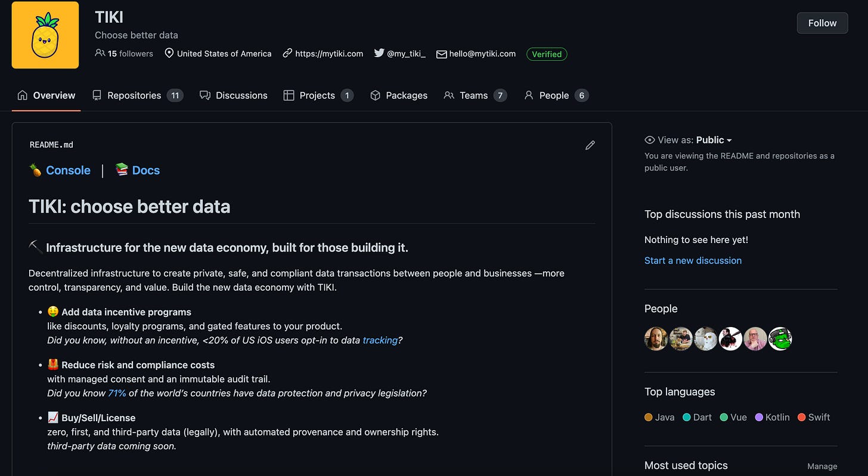This screenshot has height=476, width=868.
Task: Click the chain link icon beside the website
Action: point(287,53)
